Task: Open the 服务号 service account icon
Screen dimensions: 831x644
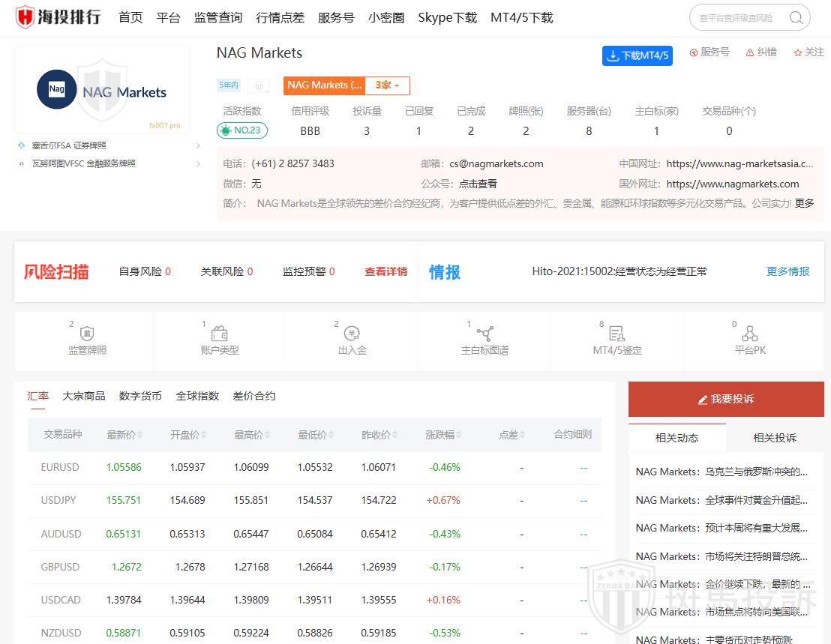Action: pyautogui.click(x=694, y=52)
